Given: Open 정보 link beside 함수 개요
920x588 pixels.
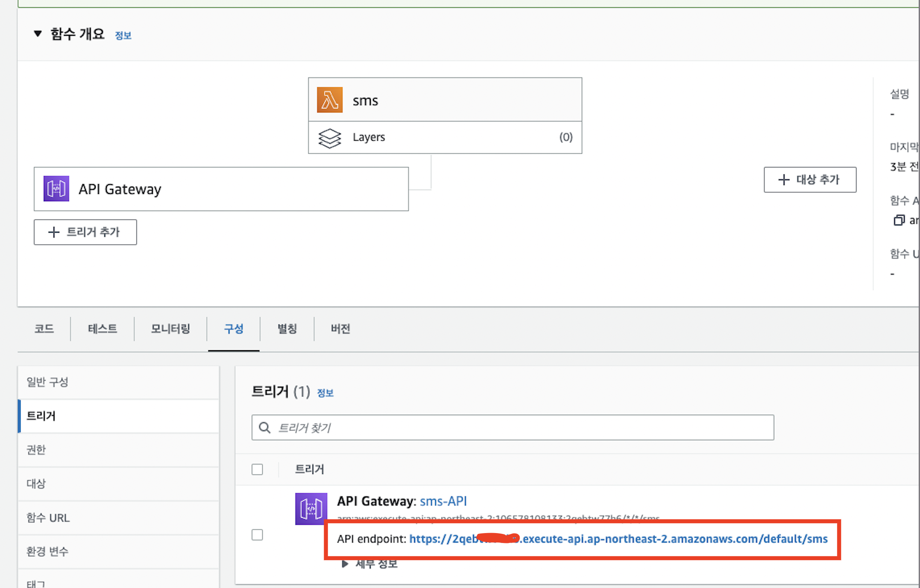Looking at the screenshot, I should click(123, 36).
